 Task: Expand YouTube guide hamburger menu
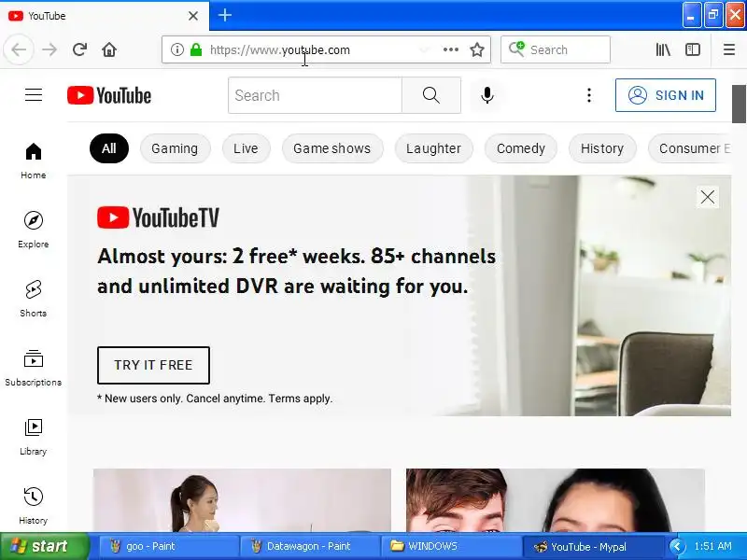point(34,95)
